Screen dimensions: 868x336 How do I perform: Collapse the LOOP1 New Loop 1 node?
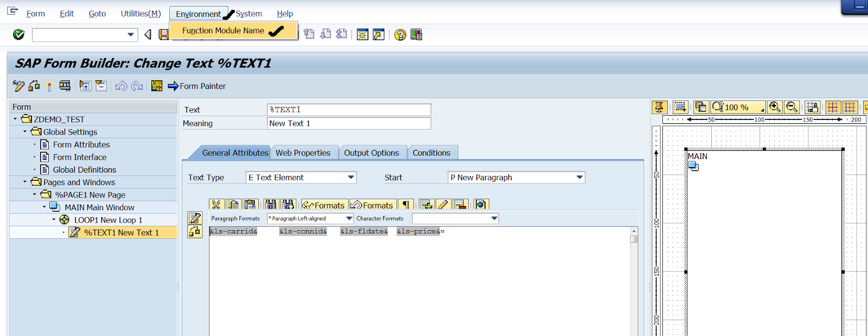pyautogui.click(x=54, y=219)
